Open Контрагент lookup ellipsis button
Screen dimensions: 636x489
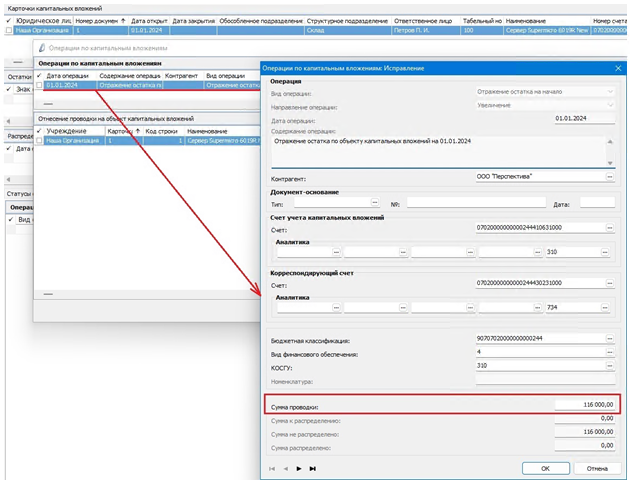(609, 177)
